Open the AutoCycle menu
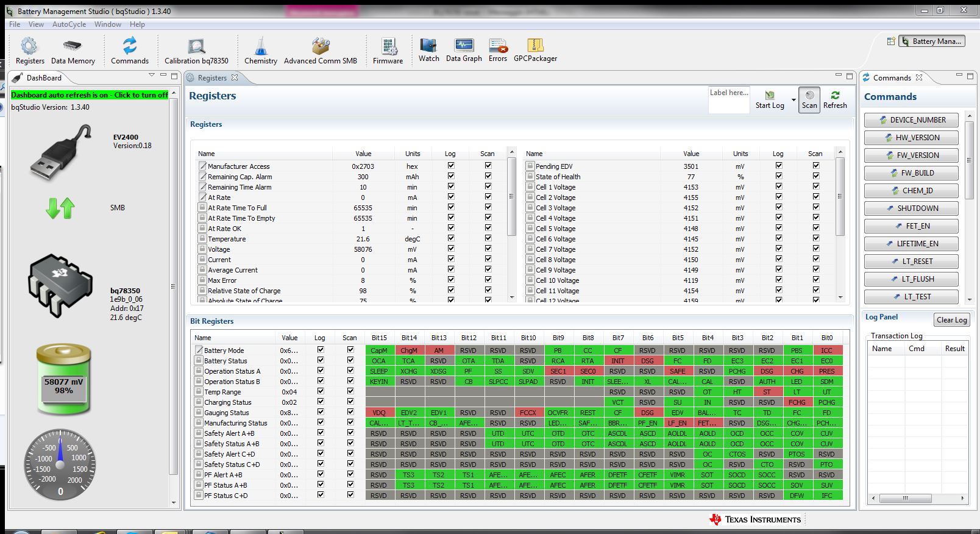 point(69,24)
